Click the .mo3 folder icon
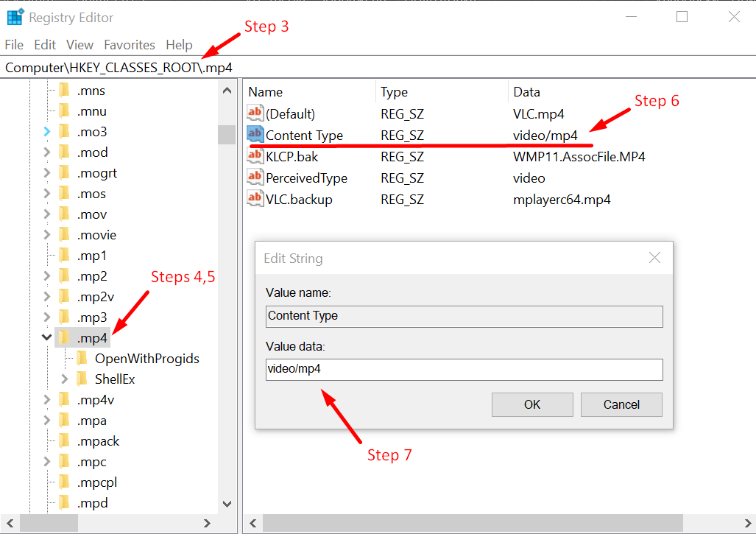The height and width of the screenshot is (534, 756). coord(64,131)
